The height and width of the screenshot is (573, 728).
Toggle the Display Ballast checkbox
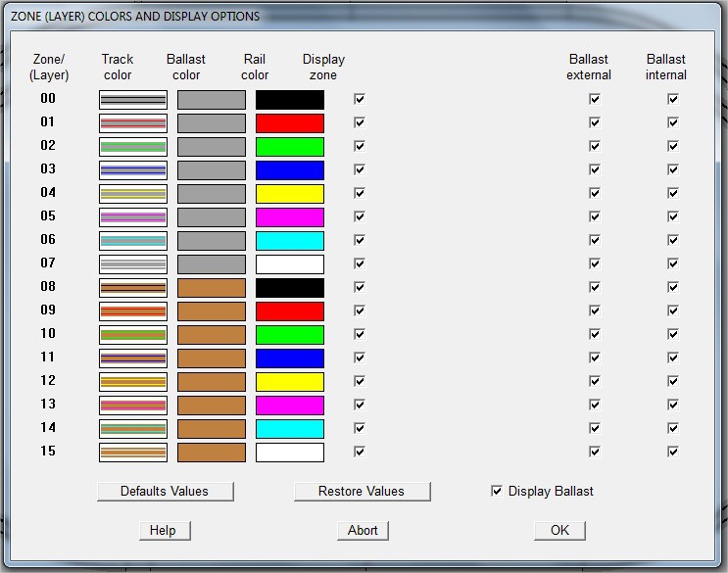[x=497, y=491]
